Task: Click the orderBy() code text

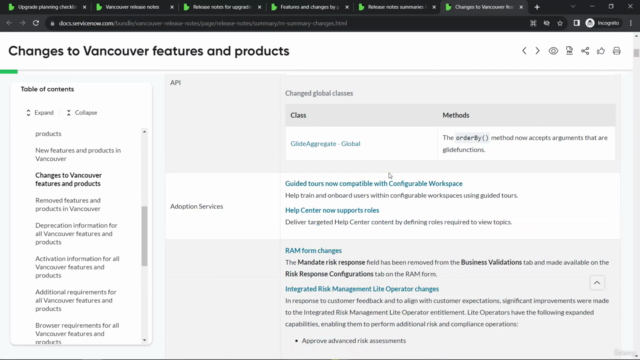Action: click(x=472, y=138)
